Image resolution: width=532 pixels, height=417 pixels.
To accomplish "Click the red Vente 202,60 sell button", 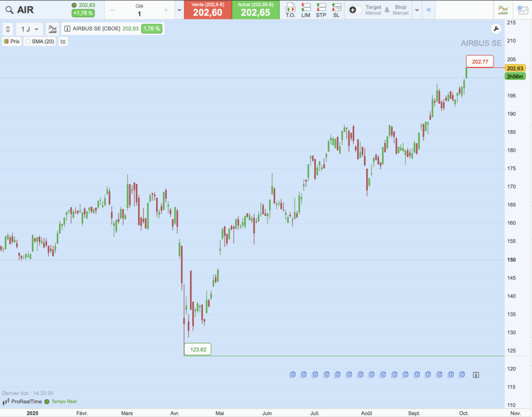I will [208, 10].
